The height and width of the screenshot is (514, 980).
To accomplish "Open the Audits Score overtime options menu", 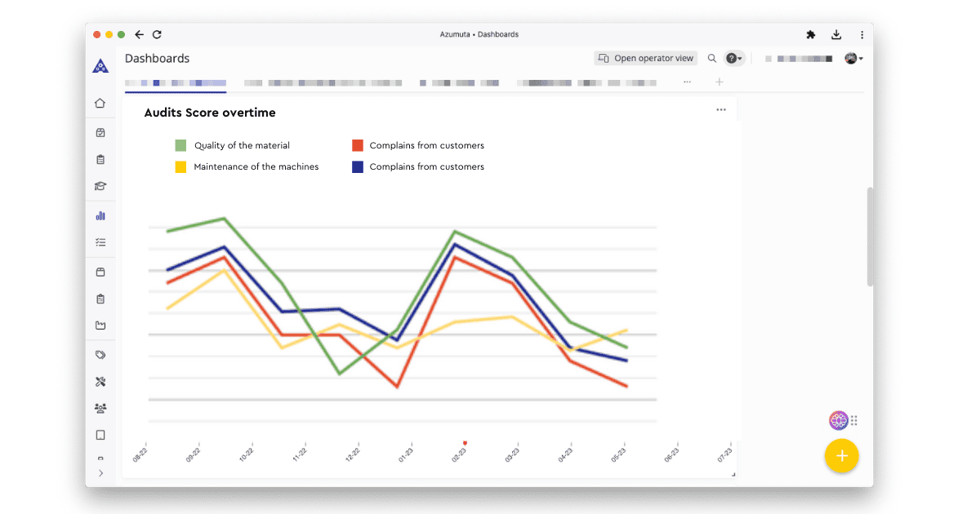I will coord(721,109).
